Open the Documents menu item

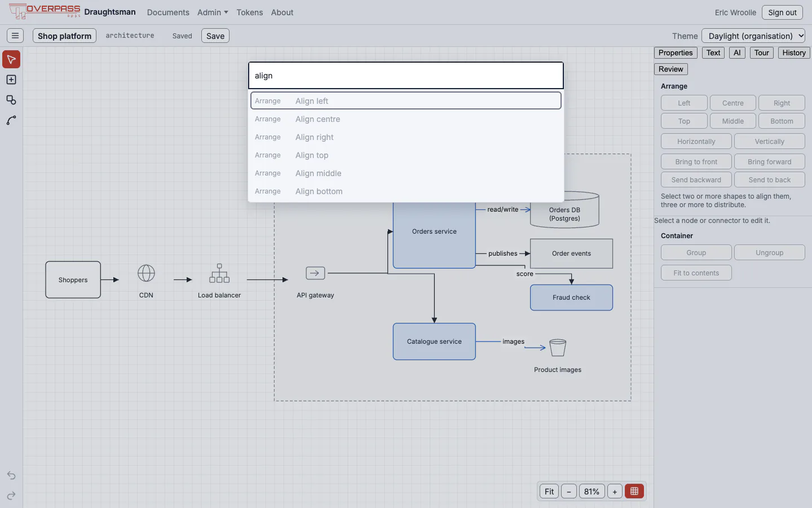(168, 12)
